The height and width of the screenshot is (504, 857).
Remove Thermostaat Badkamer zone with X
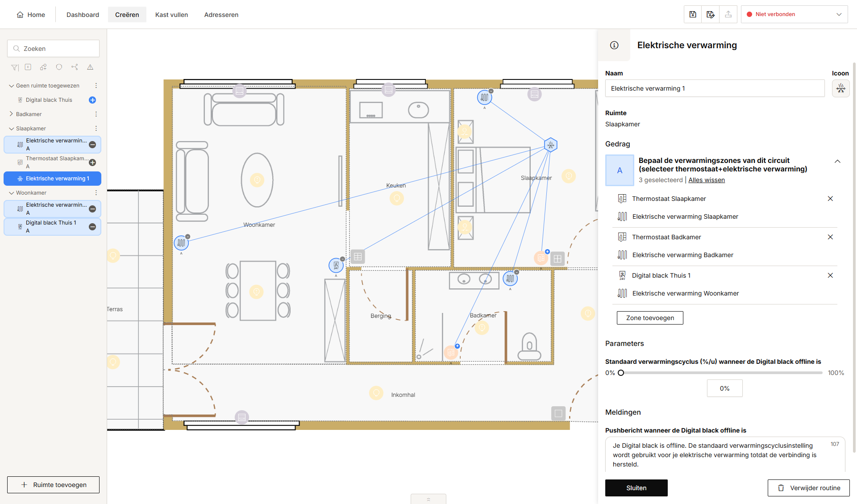pyautogui.click(x=830, y=237)
